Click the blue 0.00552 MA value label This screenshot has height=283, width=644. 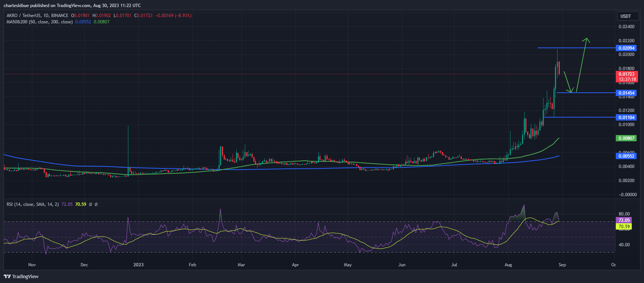tap(626, 156)
